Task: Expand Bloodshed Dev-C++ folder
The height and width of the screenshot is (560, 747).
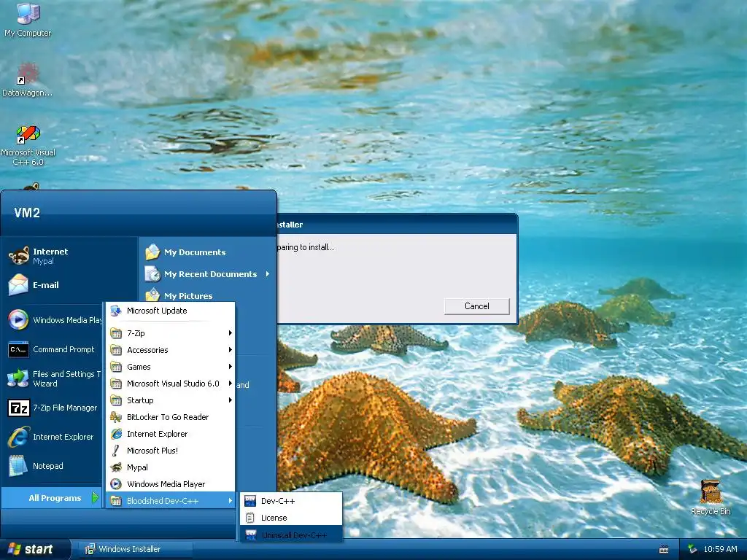Action: tap(171, 501)
